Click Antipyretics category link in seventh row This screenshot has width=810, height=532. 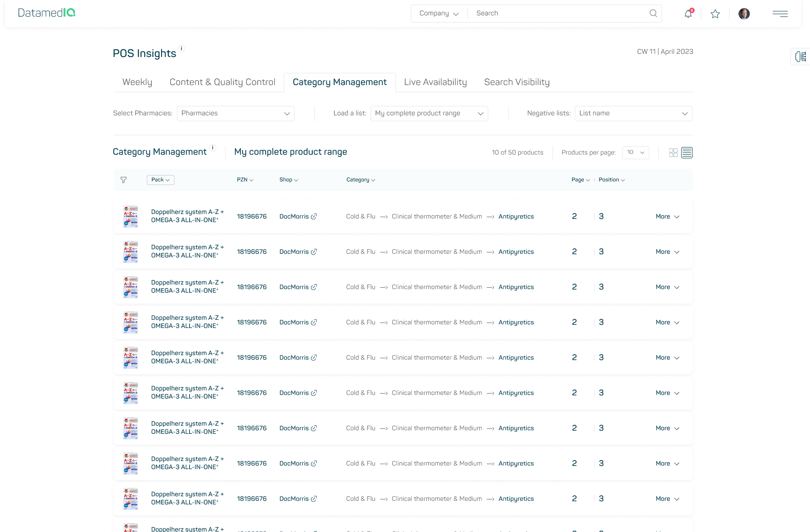pos(516,428)
